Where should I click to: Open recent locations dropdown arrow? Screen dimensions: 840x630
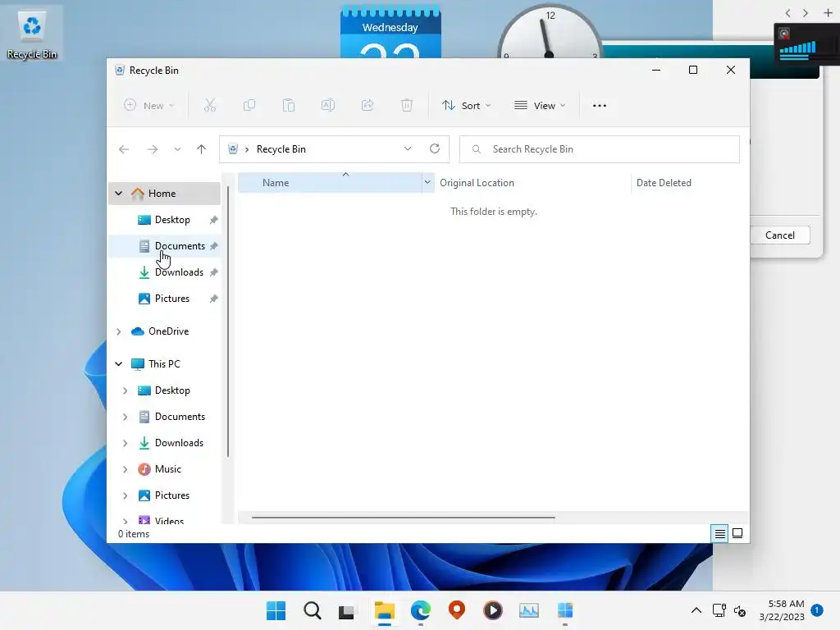pyautogui.click(x=177, y=149)
